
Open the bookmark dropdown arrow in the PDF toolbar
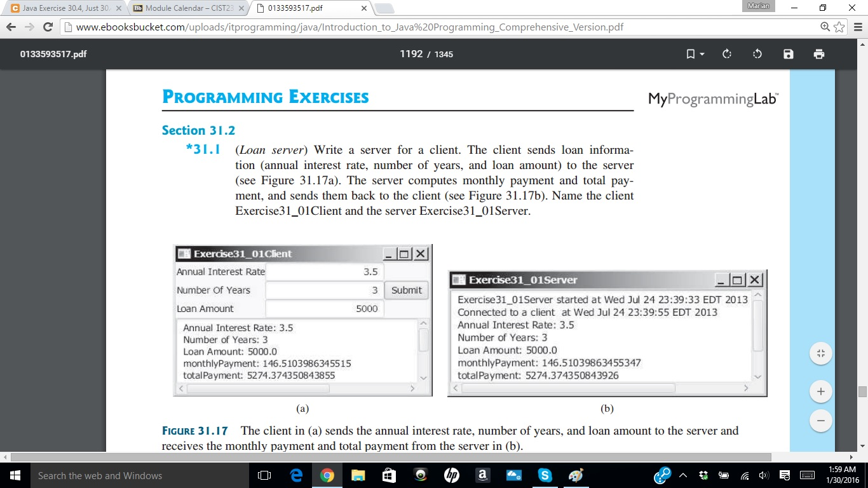pyautogui.click(x=702, y=54)
